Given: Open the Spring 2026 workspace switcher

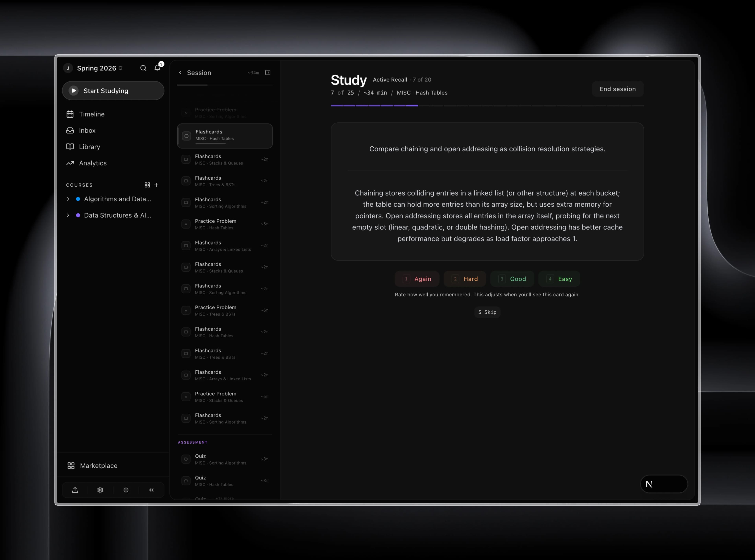Looking at the screenshot, I should [x=98, y=68].
